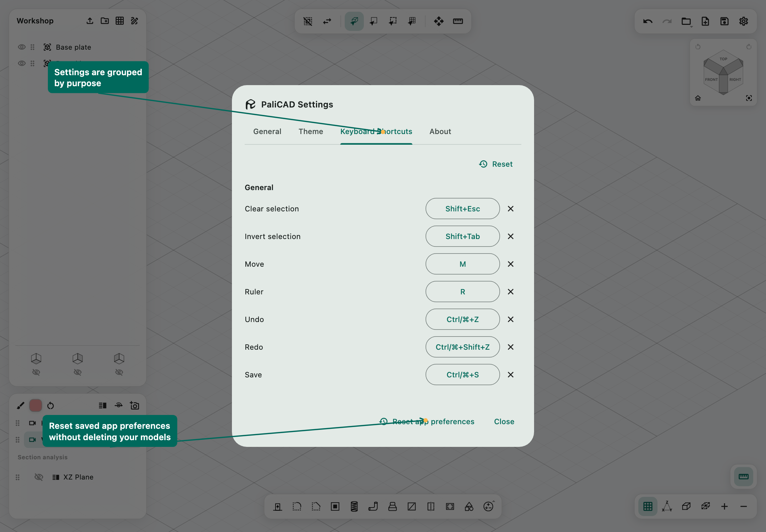The image size is (766, 532).
Task: Click the red color swatch
Action: click(35, 405)
